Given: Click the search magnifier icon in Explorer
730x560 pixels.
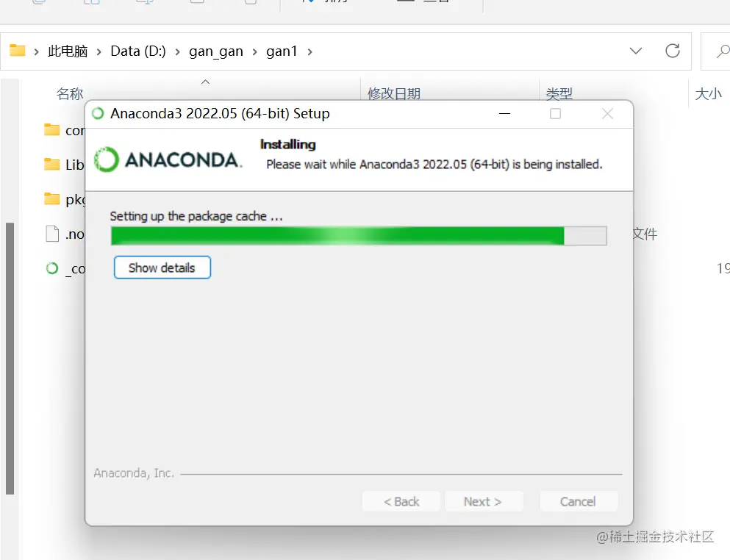Looking at the screenshot, I should pyautogui.click(x=723, y=51).
